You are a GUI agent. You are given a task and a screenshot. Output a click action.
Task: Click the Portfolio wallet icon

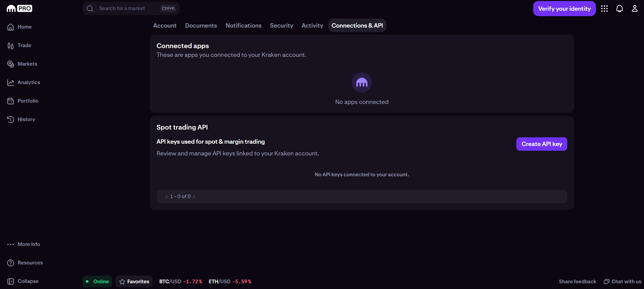tap(11, 101)
